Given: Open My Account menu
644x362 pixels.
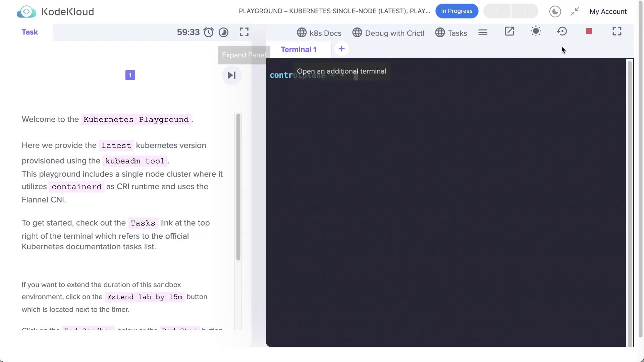Looking at the screenshot, I should click(608, 11).
